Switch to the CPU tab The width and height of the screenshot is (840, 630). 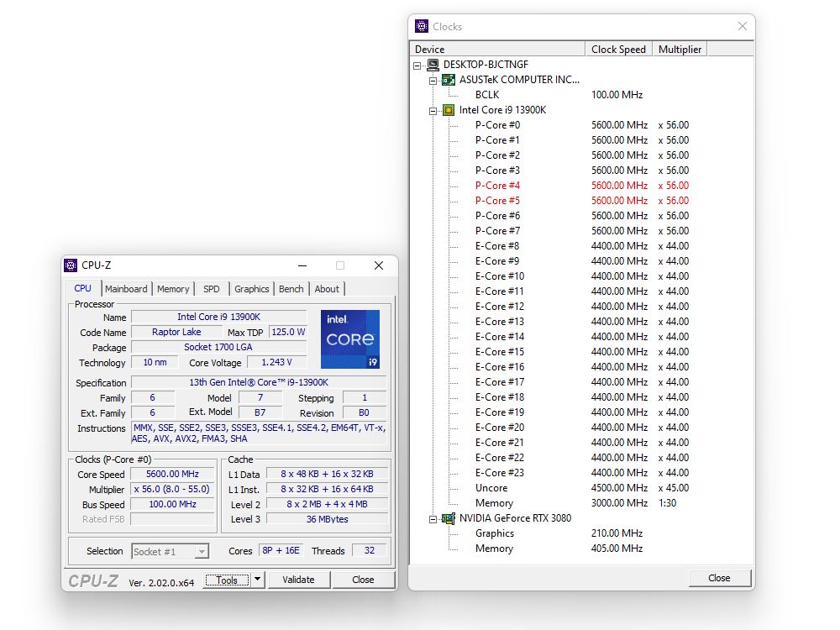pos(82,288)
